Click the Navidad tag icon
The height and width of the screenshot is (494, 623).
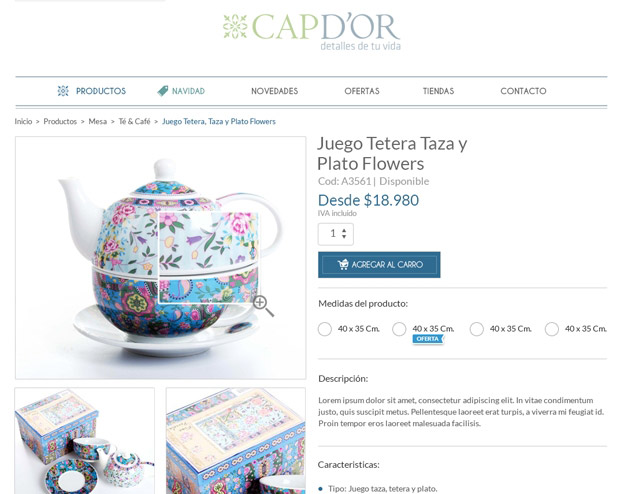tap(163, 91)
